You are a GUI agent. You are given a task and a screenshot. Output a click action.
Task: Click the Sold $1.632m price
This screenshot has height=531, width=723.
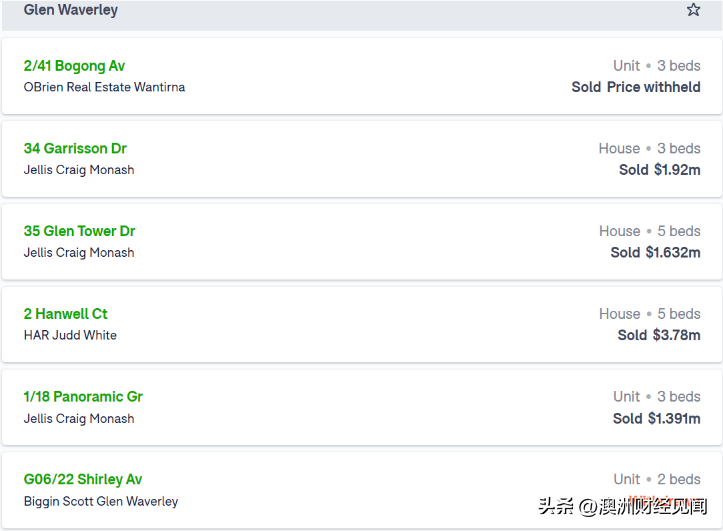click(656, 253)
